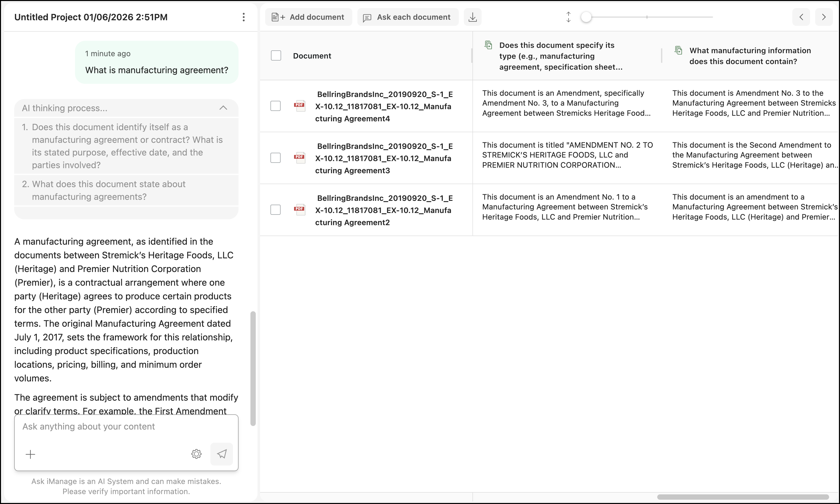Click the Ask each document button
Screen dimensions: 840x504
(x=407, y=17)
